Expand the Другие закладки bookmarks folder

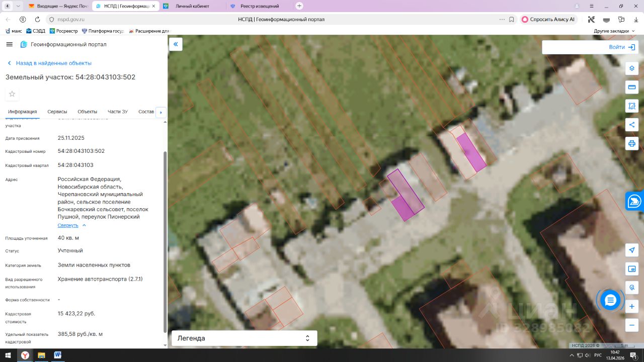point(614,31)
